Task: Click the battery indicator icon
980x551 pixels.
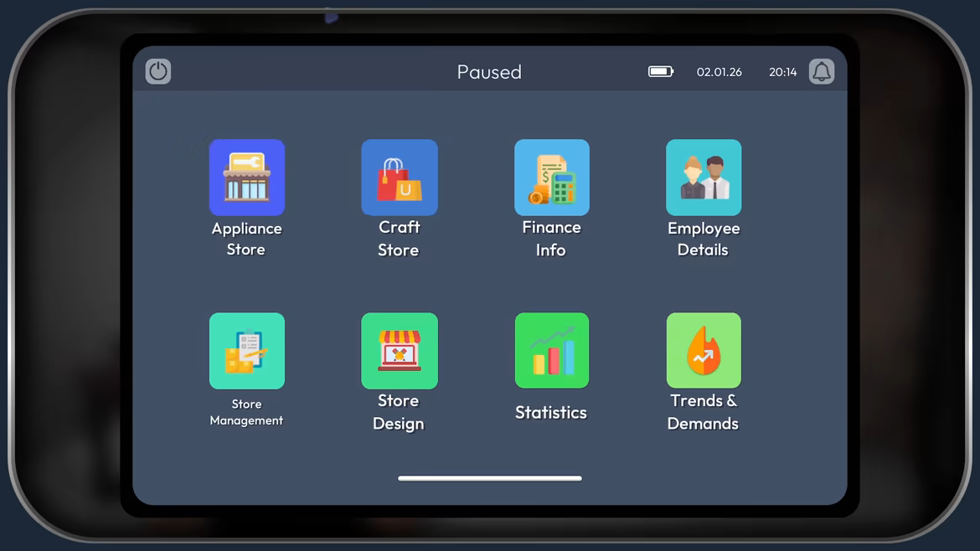Action: click(x=661, y=71)
